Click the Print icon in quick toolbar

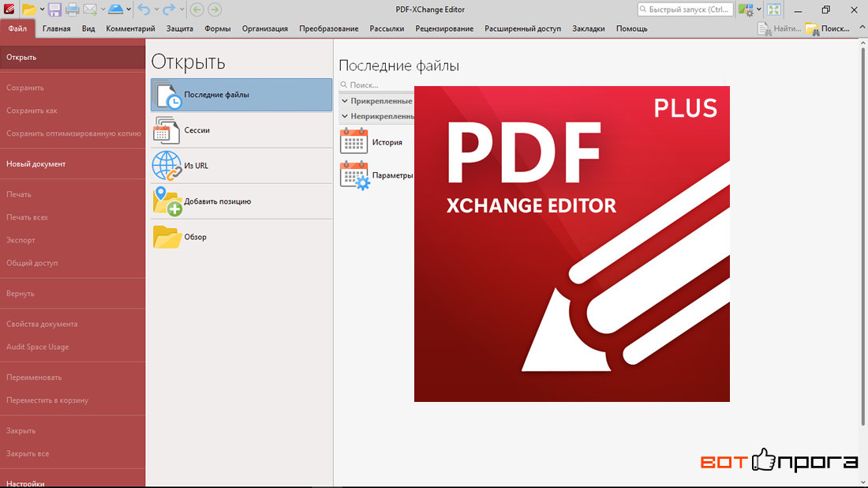pos(73,9)
